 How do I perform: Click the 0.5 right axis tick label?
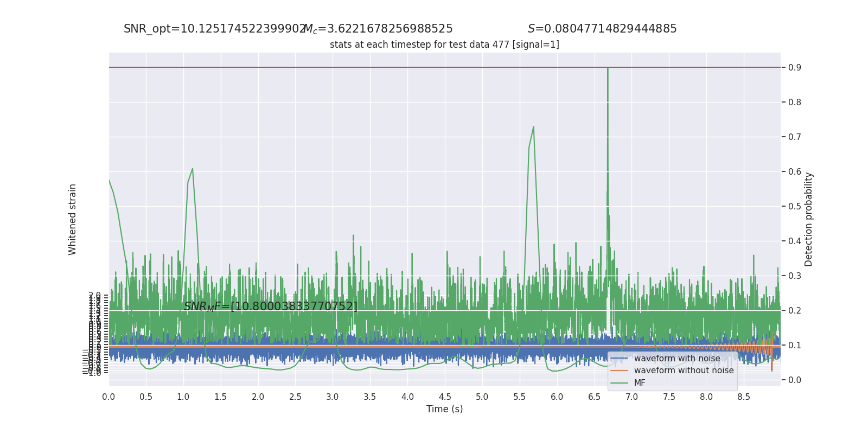pos(795,206)
